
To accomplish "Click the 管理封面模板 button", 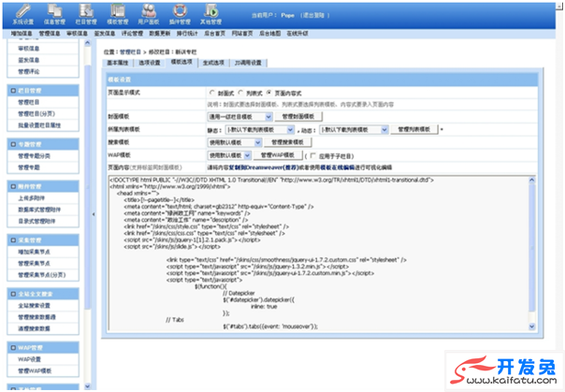I will (298, 116).
